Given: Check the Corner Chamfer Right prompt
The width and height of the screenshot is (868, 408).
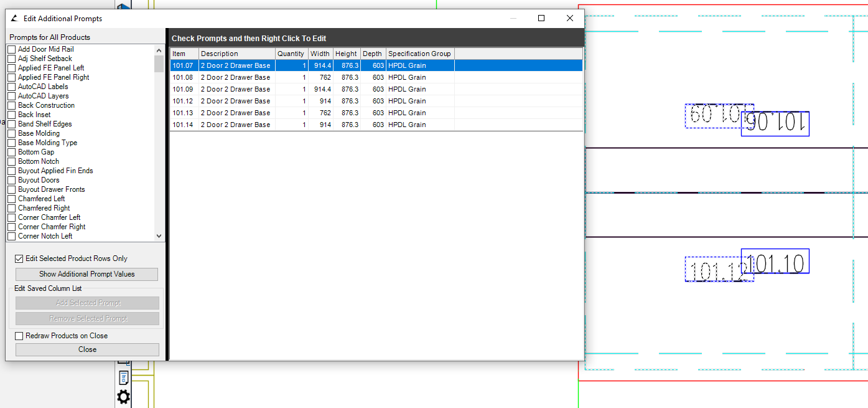Looking at the screenshot, I should (11, 227).
